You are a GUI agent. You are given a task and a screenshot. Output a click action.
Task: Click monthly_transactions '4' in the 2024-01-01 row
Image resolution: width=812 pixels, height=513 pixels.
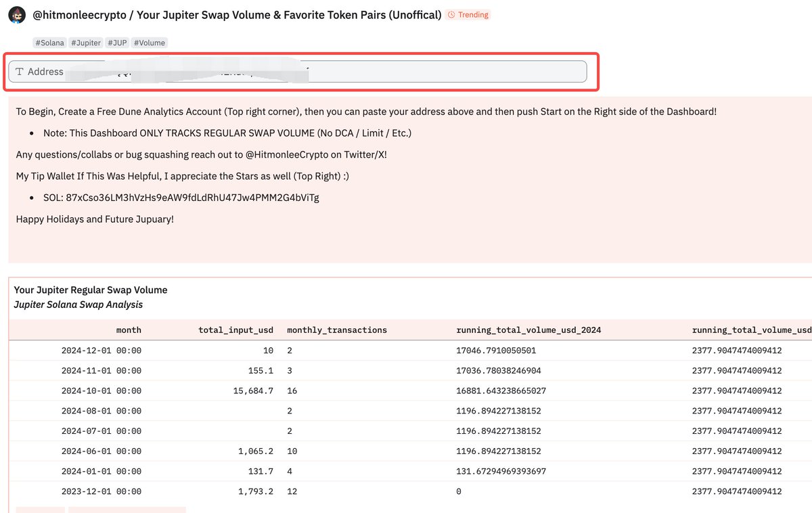(290, 471)
